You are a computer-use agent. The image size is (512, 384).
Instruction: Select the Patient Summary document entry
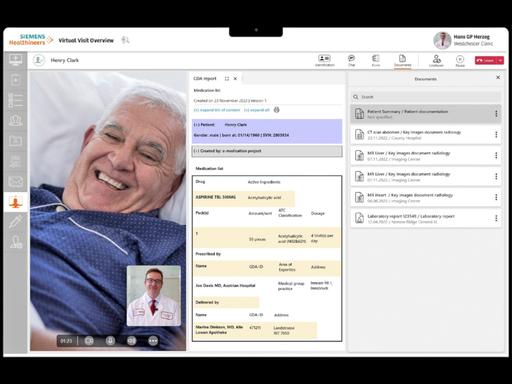(426, 114)
